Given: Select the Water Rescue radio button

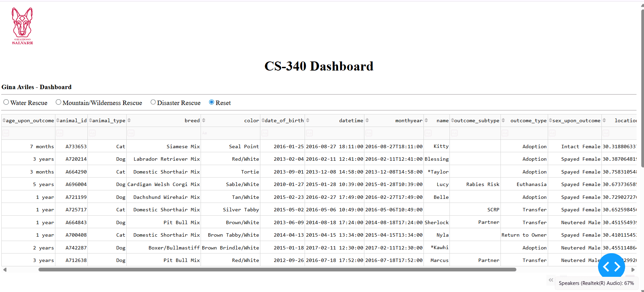Looking at the screenshot, I should pos(6,102).
